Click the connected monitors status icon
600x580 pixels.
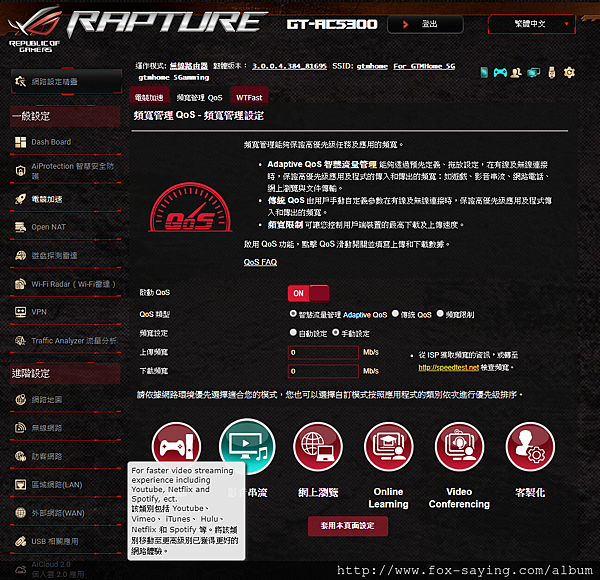click(534, 72)
